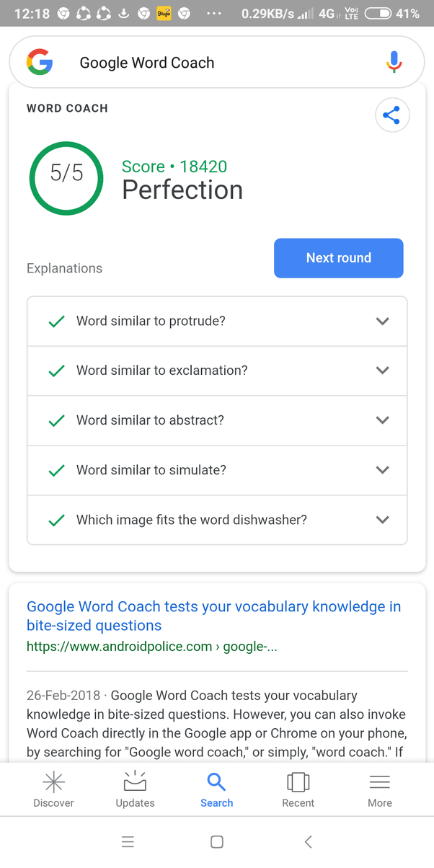The image size is (434, 868).
Task: Switch to the Search tab
Action: (216, 789)
